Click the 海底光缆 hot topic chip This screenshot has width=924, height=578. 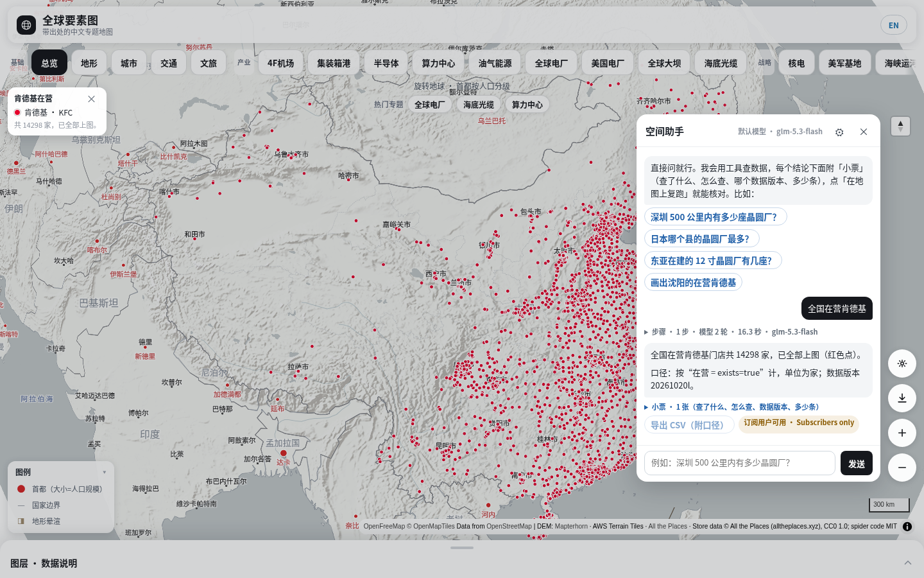coord(479,105)
